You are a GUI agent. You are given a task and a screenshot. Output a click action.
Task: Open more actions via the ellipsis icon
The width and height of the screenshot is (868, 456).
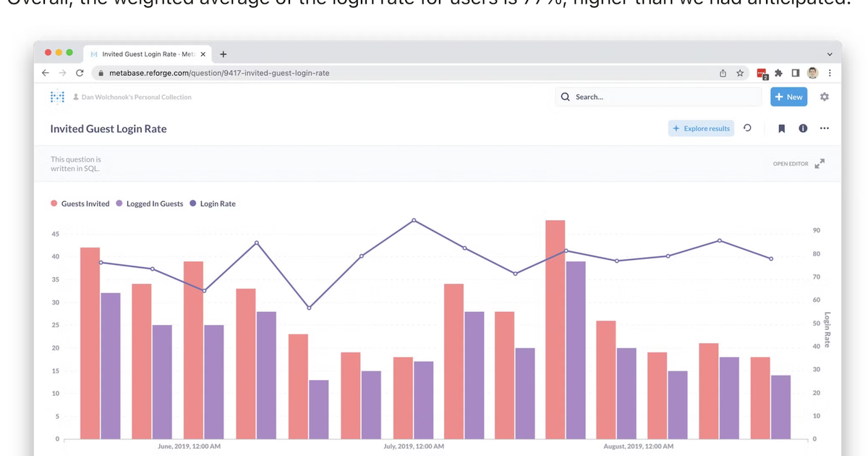pyautogui.click(x=825, y=128)
